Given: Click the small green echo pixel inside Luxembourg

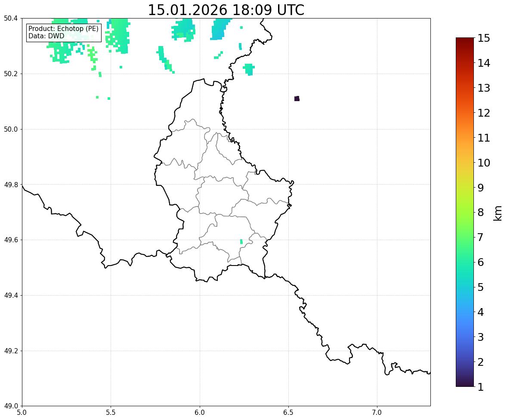Looking at the screenshot, I should click(x=241, y=241).
